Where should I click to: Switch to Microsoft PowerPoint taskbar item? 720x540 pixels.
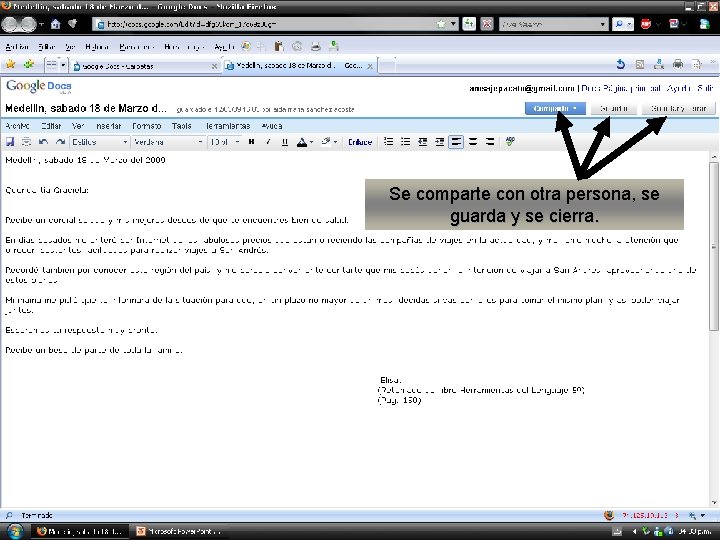pos(180,532)
